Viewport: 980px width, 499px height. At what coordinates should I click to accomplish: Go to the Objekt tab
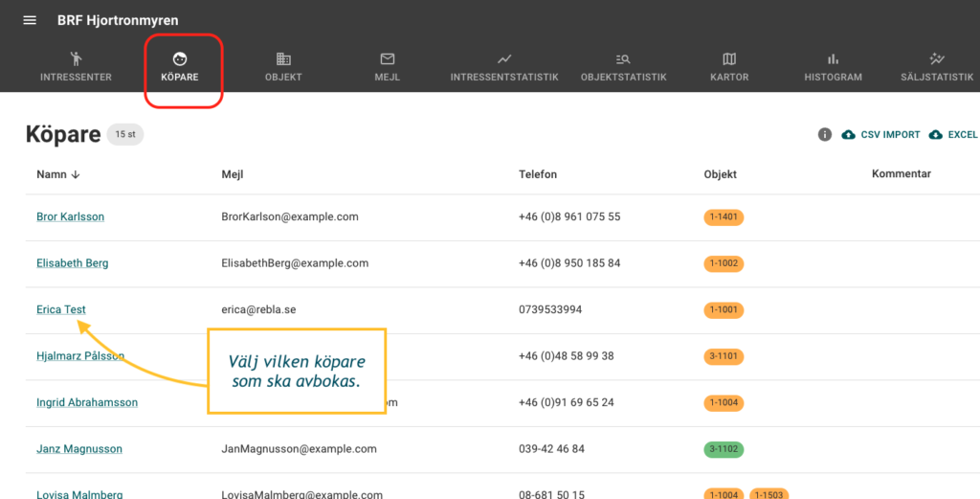(283, 67)
